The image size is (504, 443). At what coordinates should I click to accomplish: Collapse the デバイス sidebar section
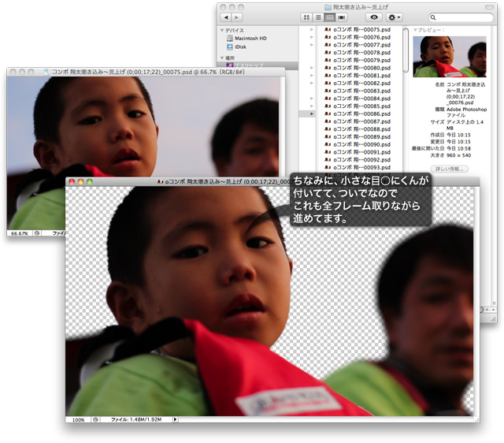tap(222, 30)
